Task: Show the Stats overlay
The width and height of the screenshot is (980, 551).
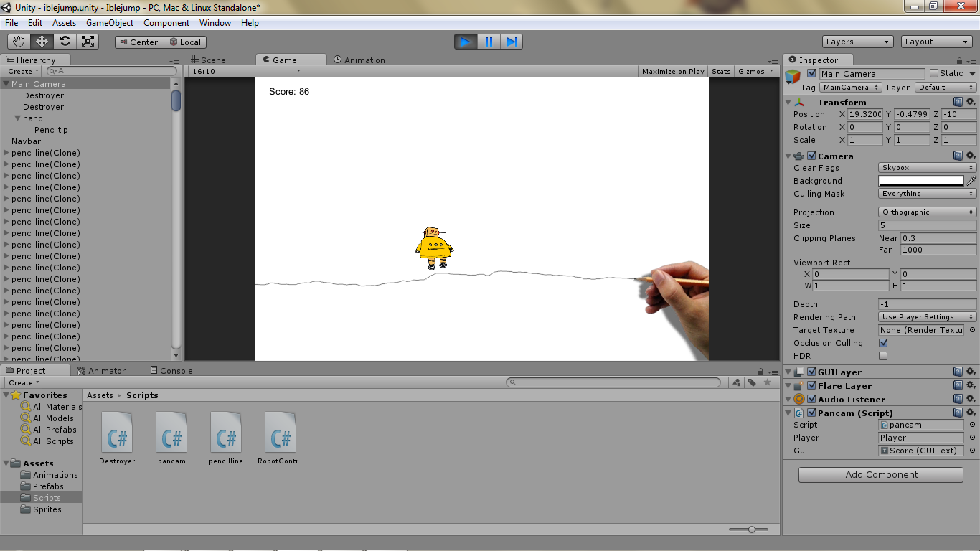Action: coord(721,71)
